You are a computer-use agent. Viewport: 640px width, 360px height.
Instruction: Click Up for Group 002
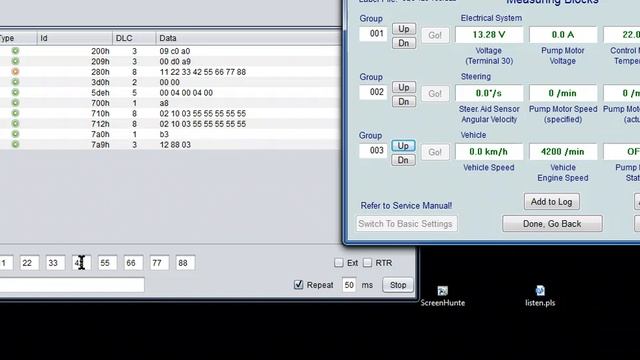click(x=404, y=87)
